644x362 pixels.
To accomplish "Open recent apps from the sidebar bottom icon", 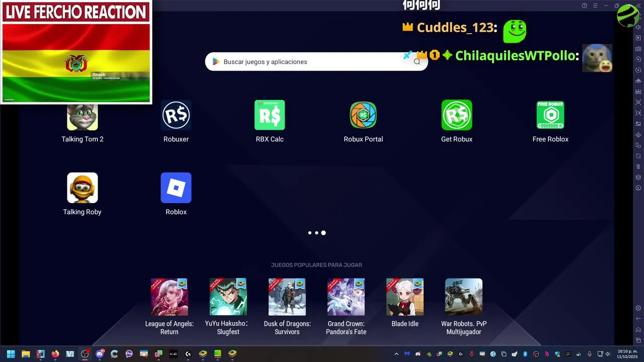I will (638, 340).
